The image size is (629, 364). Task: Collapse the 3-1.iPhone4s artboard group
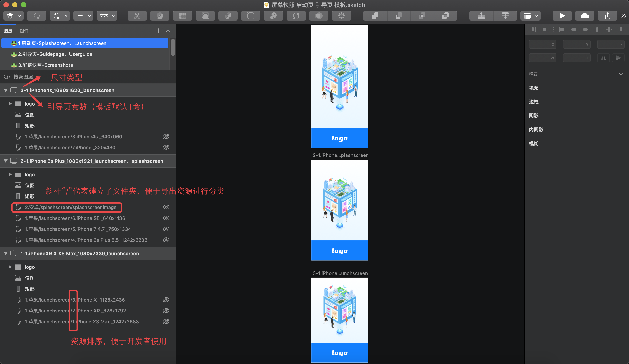click(x=5, y=90)
